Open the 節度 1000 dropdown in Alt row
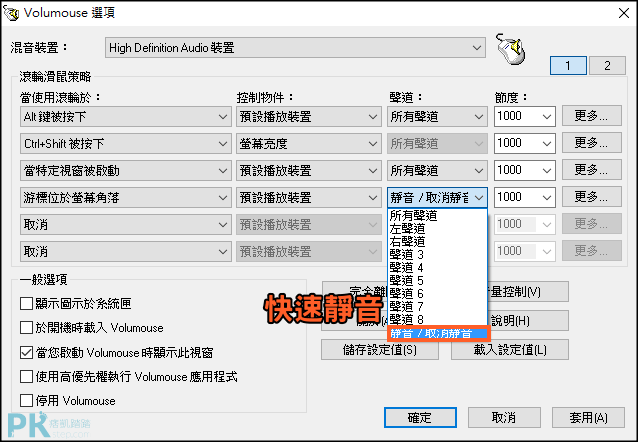This screenshot has height=442, width=638. pos(525,117)
